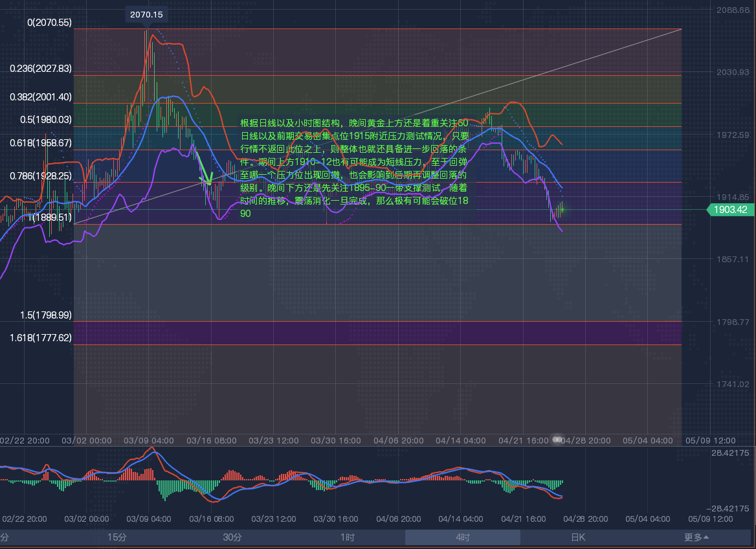Switch to the 日K daily chart
The height and width of the screenshot is (549, 756).
(577, 537)
